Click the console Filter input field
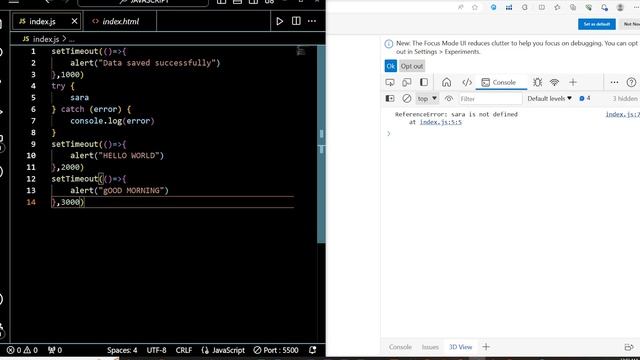 pyautogui.click(x=490, y=99)
